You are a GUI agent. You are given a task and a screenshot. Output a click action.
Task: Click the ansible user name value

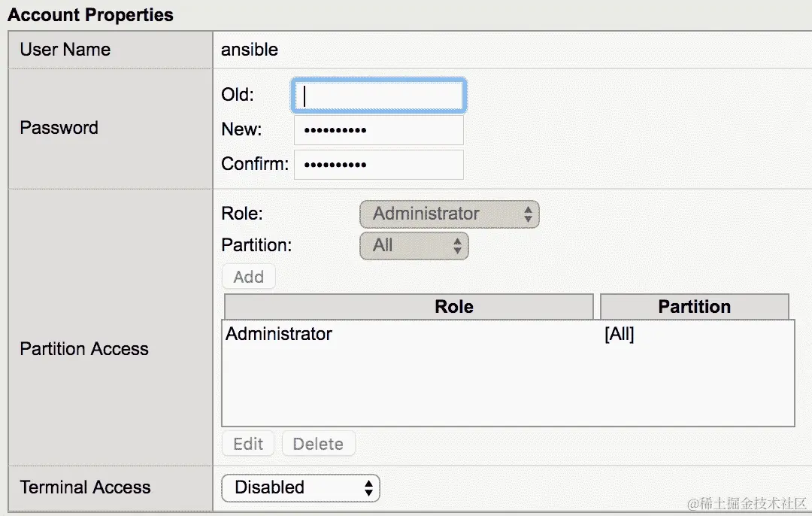point(250,50)
